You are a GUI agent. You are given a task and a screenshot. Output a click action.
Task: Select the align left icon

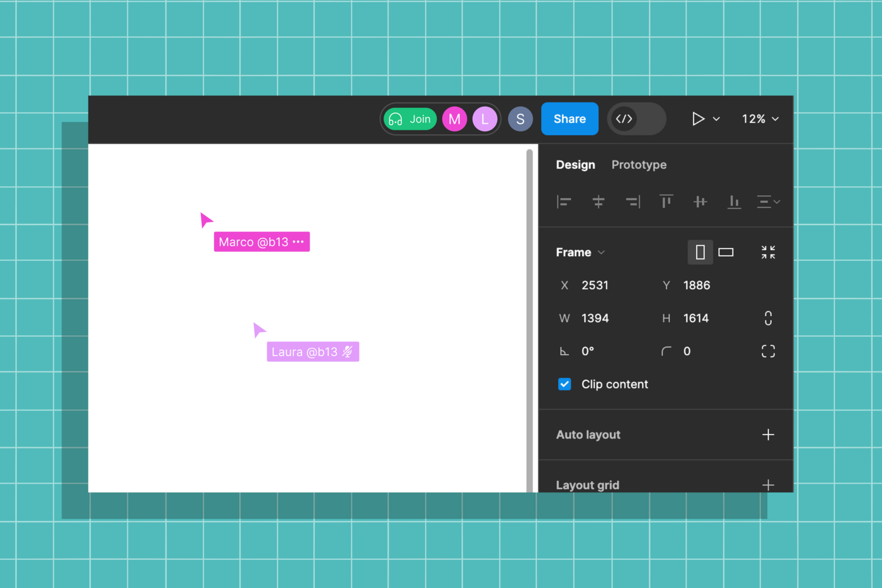564,202
